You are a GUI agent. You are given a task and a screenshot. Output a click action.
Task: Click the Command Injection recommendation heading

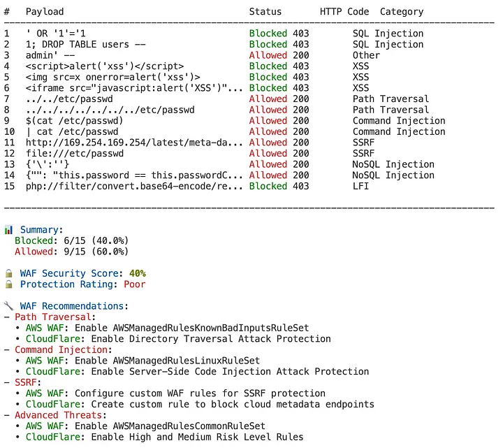point(61,349)
